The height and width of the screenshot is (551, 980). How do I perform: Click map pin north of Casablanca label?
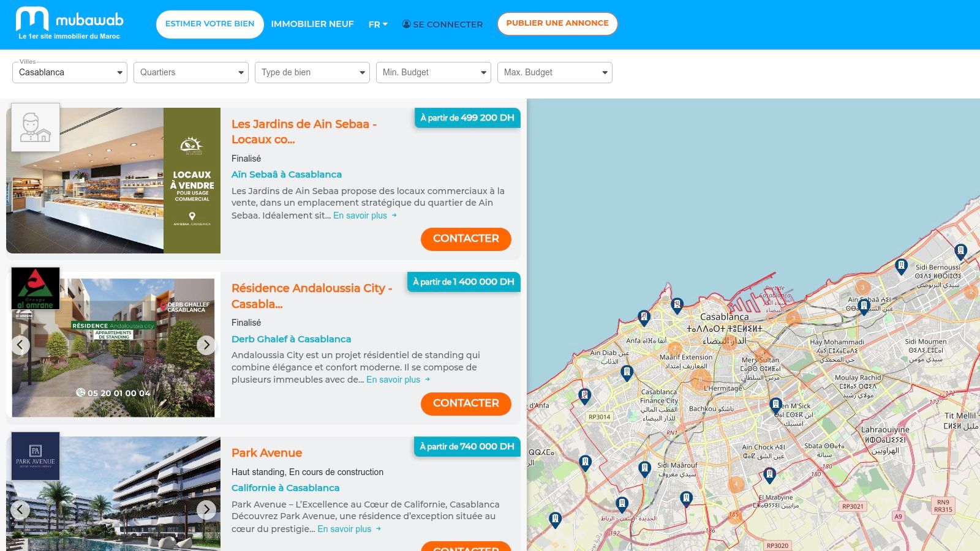pyautogui.click(x=677, y=305)
